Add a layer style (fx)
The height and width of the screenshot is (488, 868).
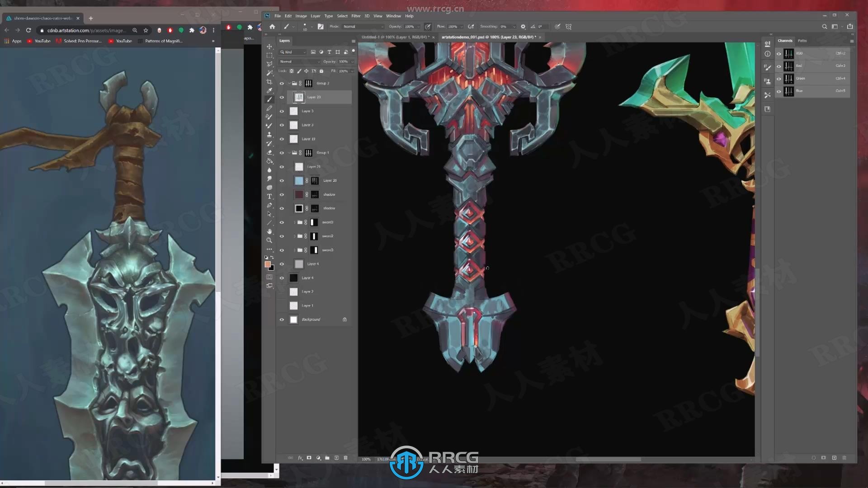click(300, 458)
